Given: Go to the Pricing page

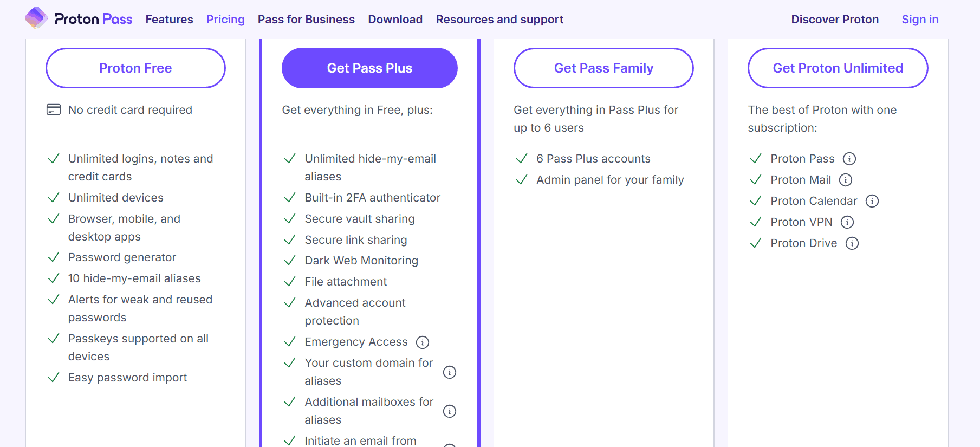Looking at the screenshot, I should 225,20.
